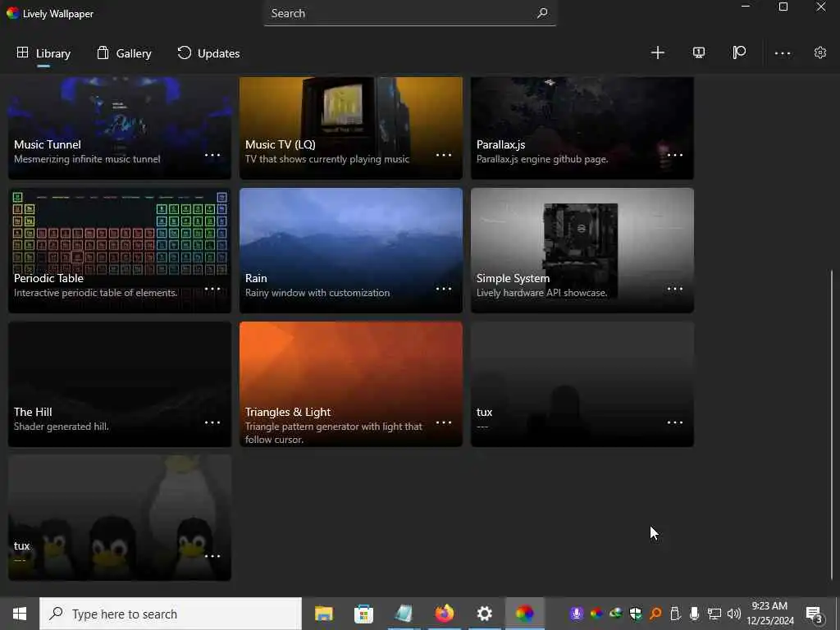Open options menu for Rain wallpaper
The image size is (840, 630).
(x=444, y=289)
